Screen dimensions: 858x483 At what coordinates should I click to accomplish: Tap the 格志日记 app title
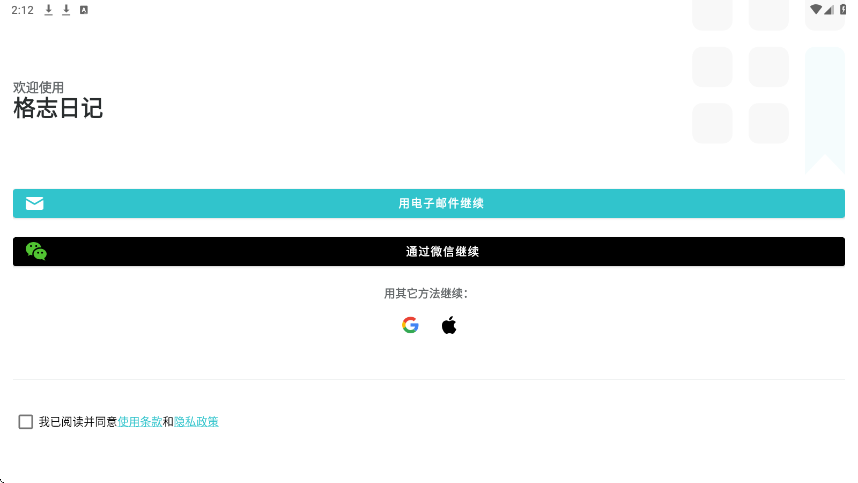[x=58, y=108]
